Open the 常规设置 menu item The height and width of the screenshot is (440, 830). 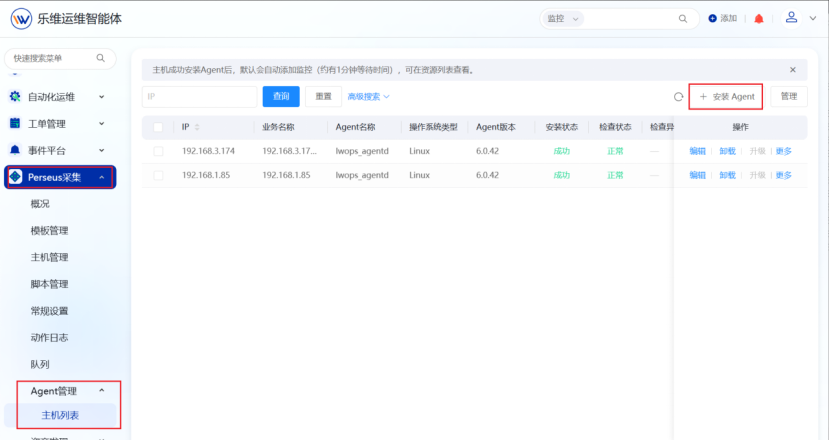49,311
